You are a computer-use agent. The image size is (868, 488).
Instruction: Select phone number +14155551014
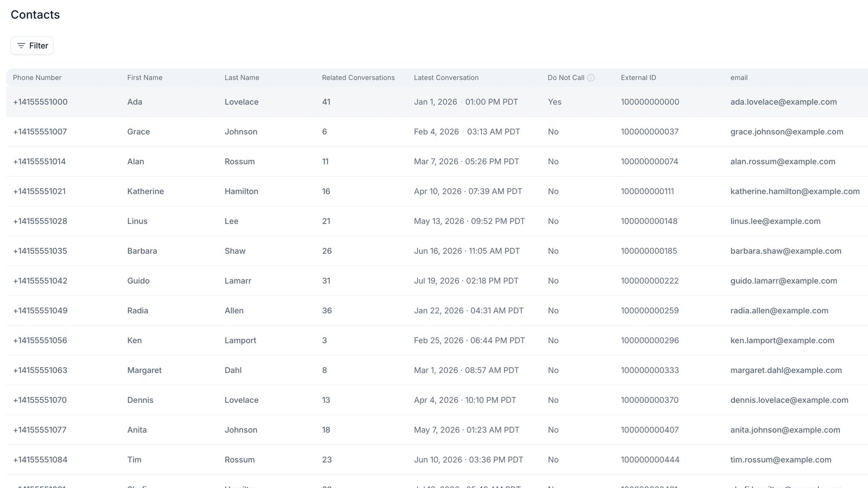click(x=40, y=162)
